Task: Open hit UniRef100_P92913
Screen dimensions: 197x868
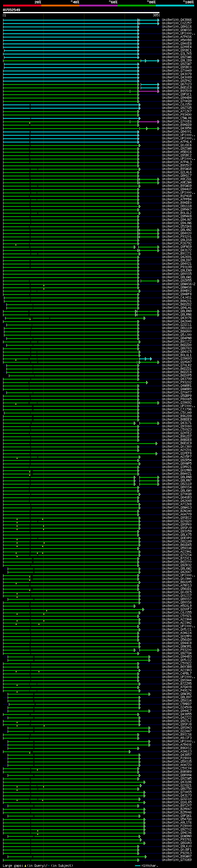Action: [177, 853]
